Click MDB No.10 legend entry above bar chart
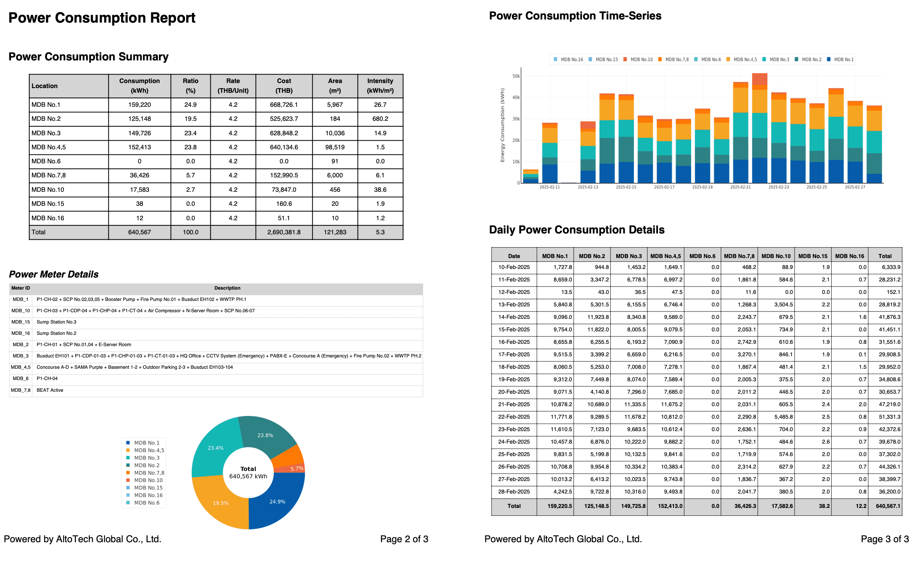The image size is (924, 566). 641,60
